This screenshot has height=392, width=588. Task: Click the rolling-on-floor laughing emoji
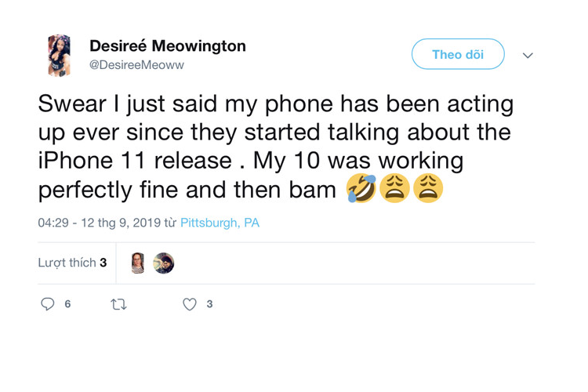tap(361, 189)
